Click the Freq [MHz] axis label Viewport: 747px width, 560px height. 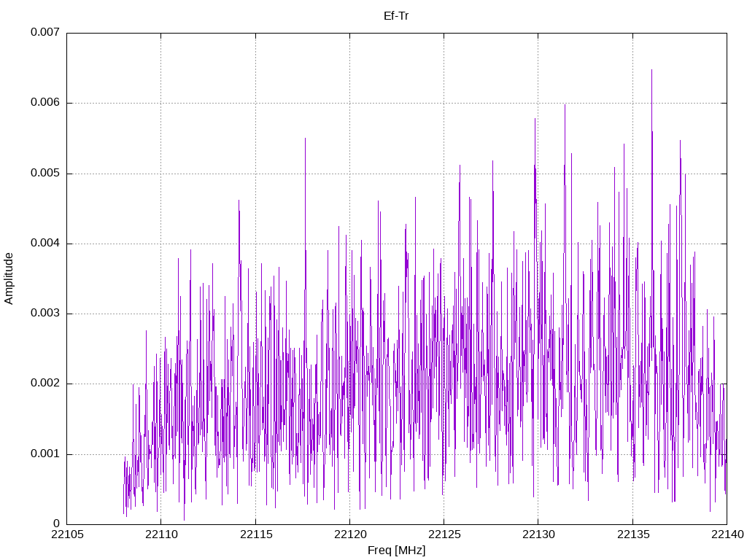[x=396, y=551]
